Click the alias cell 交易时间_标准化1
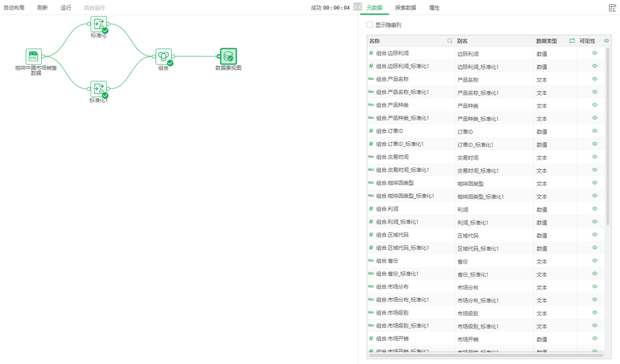This screenshot has width=620, height=364. pos(495,171)
